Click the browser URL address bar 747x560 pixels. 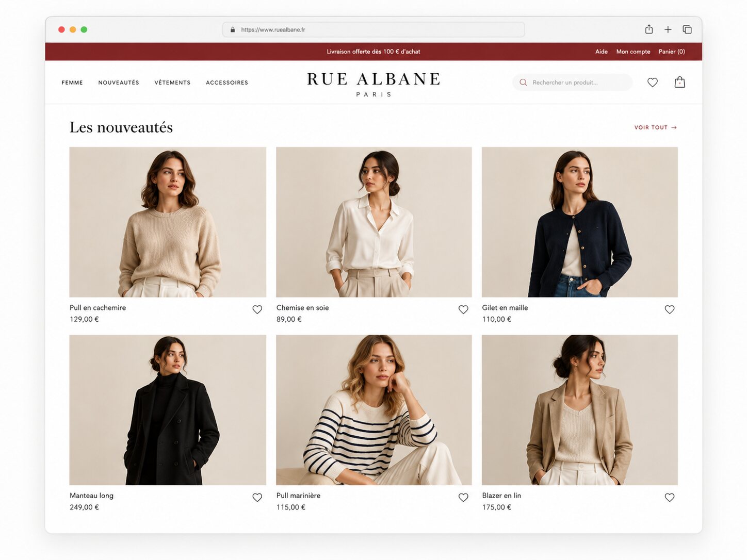pyautogui.click(x=373, y=29)
